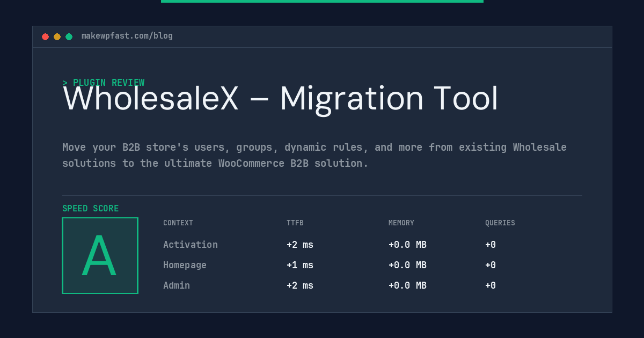
Task: Click the grade A score box
Action: click(x=100, y=255)
